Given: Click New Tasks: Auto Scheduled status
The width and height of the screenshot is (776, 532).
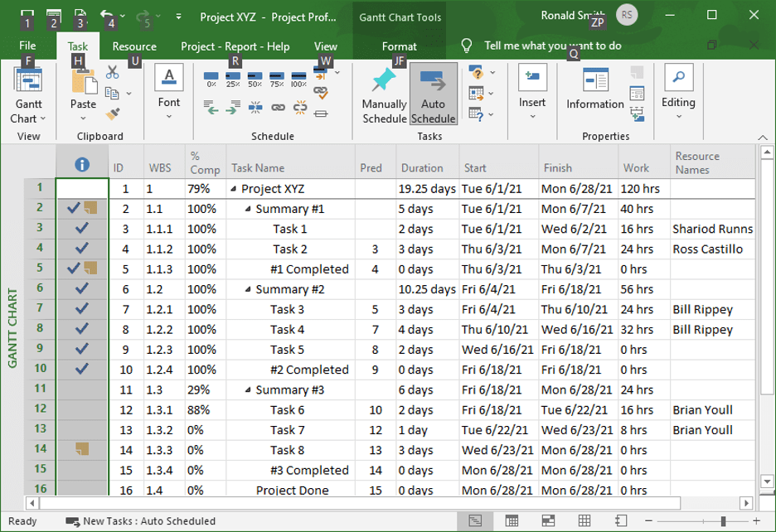Looking at the screenshot, I should (x=141, y=521).
